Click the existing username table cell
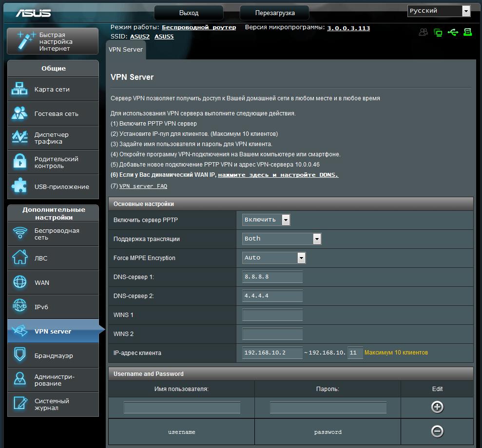Screen dimensions: 482x448 tap(181, 432)
